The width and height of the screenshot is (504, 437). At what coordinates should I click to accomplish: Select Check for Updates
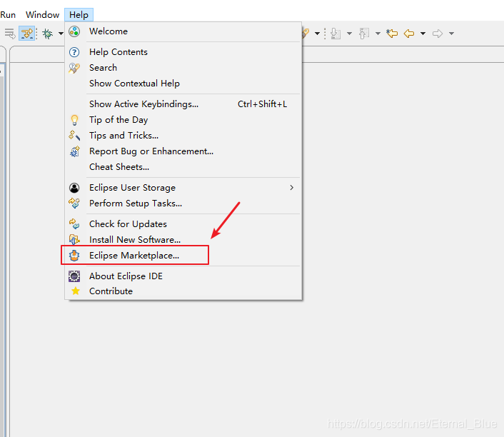click(x=183, y=224)
